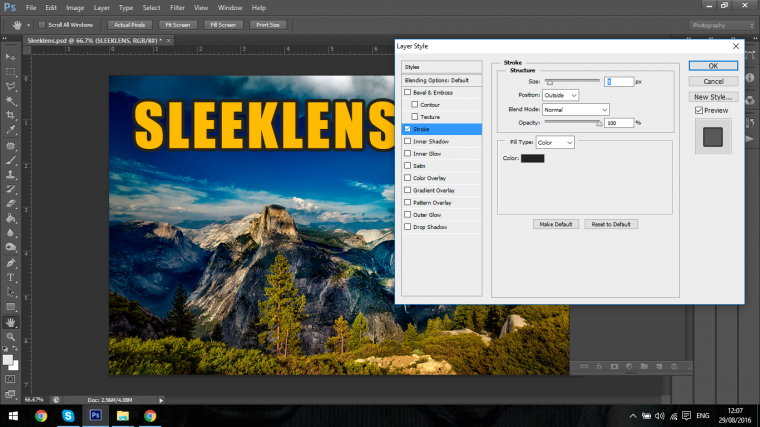Click the create new group folder icon

(644, 366)
